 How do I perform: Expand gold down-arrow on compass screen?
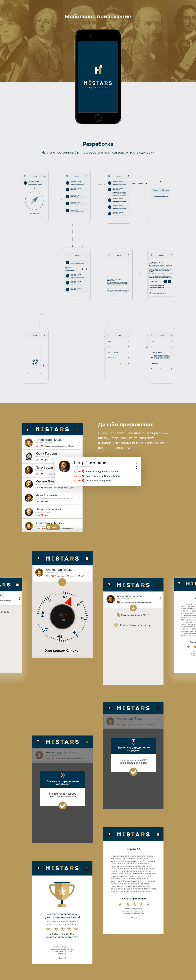pyautogui.click(x=62, y=582)
